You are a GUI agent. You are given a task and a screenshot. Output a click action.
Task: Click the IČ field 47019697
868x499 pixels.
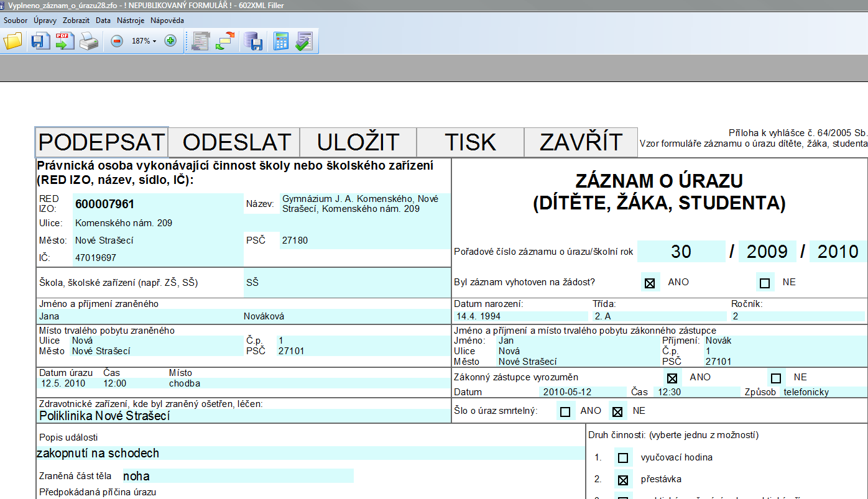(x=159, y=257)
